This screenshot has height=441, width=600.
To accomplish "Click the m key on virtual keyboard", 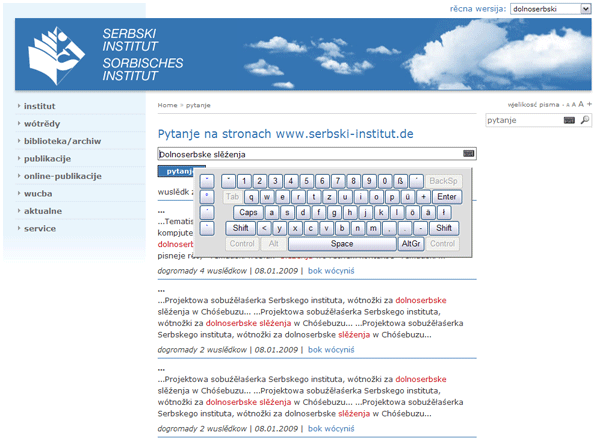I will 373,228.
